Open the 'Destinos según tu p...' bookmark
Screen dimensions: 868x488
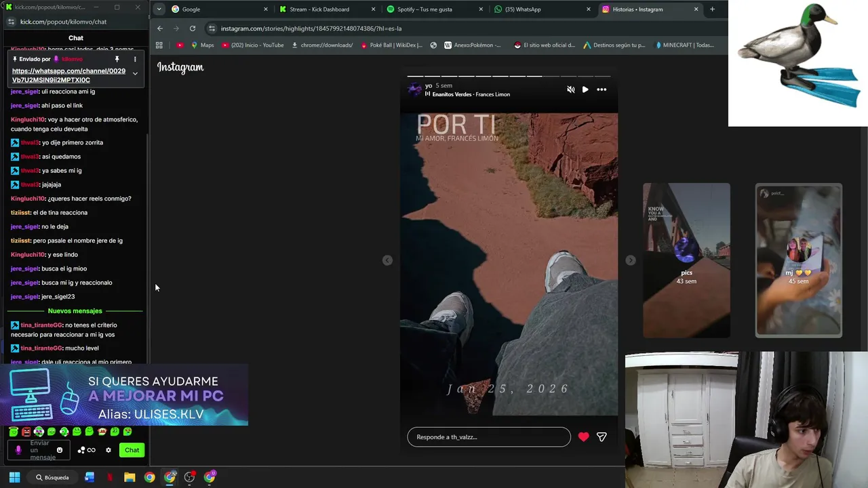pyautogui.click(x=614, y=45)
